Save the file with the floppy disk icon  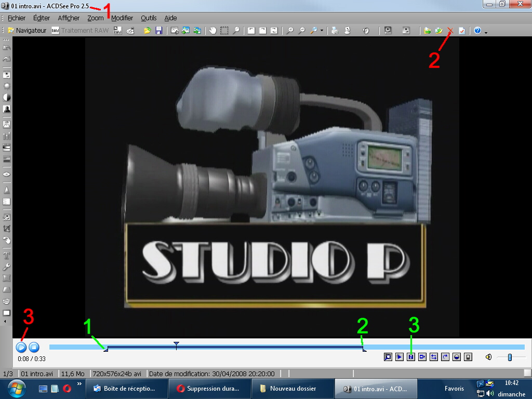click(159, 31)
